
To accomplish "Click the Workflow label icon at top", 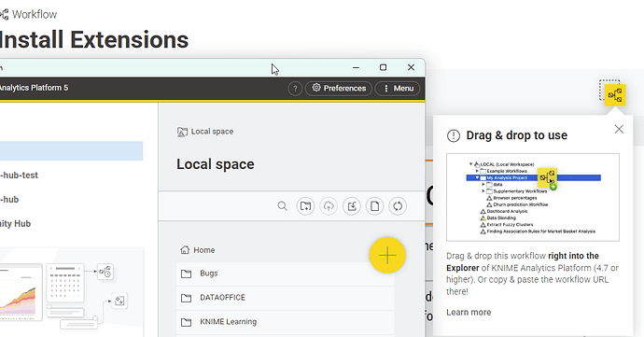I will tap(4, 15).
